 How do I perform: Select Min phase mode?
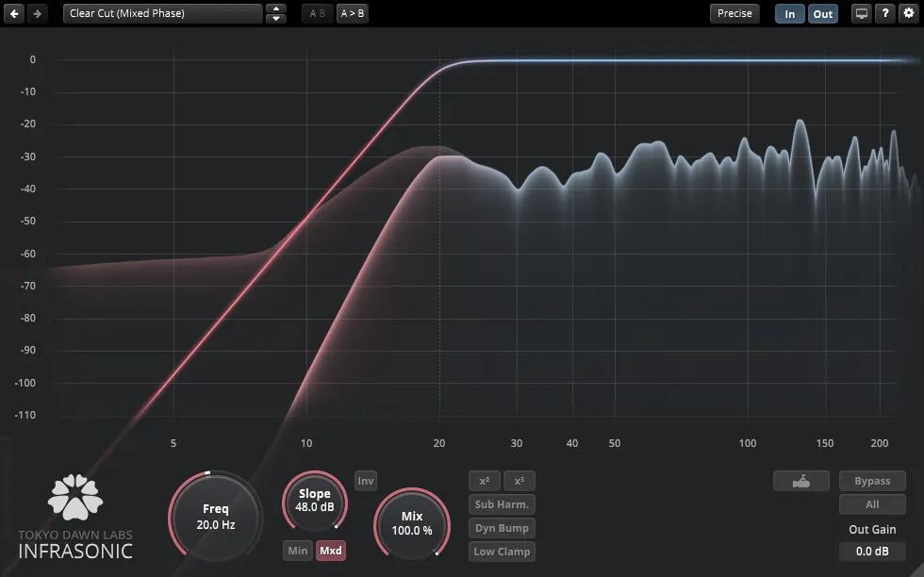(x=298, y=551)
